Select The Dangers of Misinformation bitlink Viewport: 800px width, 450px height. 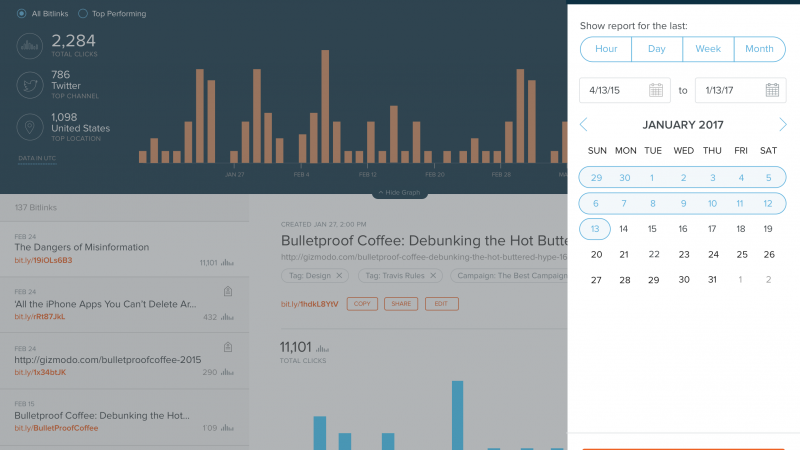click(x=124, y=249)
